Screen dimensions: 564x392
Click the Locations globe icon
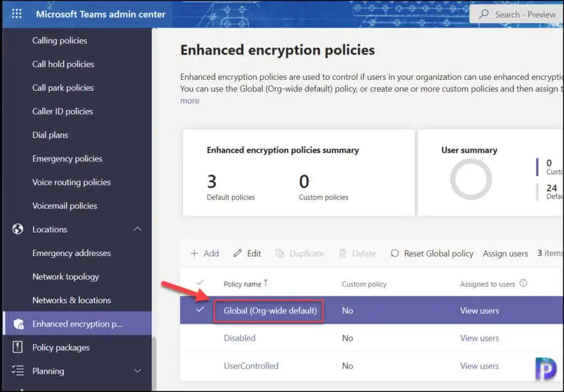[18, 229]
